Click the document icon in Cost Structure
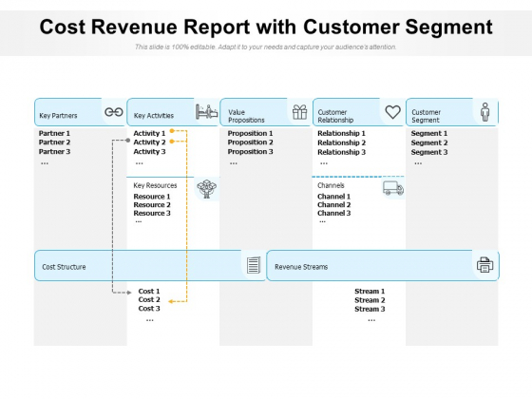The height and width of the screenshot is (399, 532). pyautogui.click(x=254, y=265)
